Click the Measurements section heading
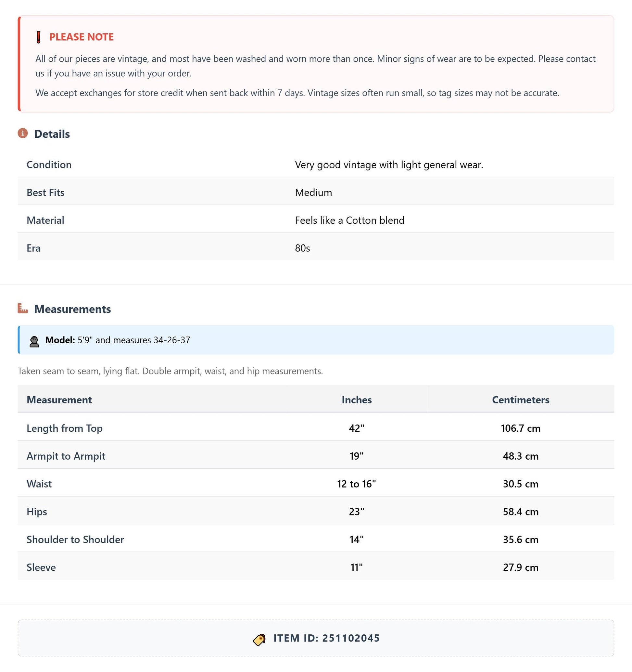 (73, 309)
